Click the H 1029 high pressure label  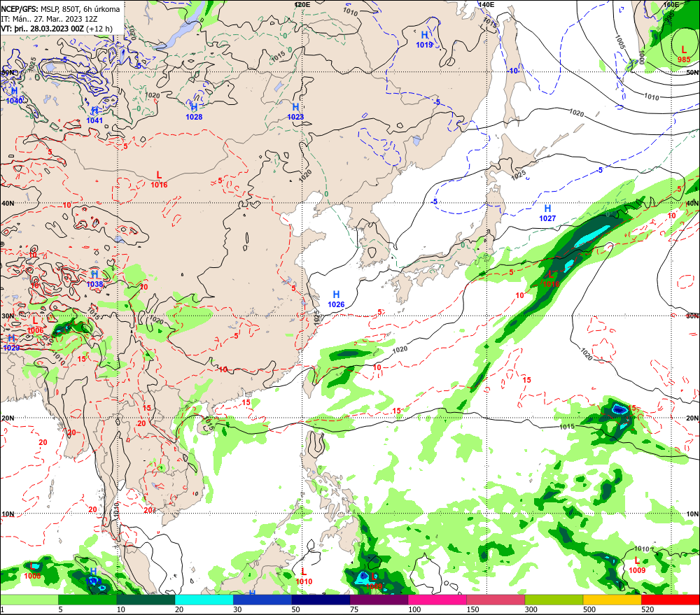tap(11, 343)
